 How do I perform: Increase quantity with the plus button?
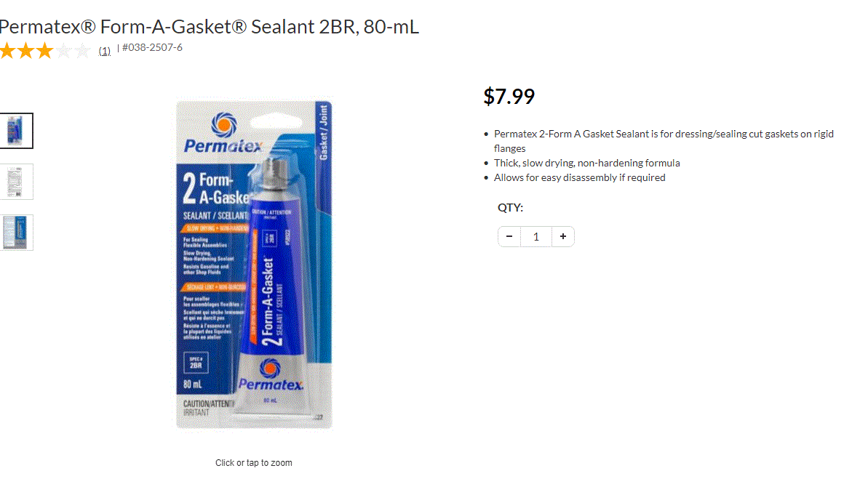click(563, 237)
